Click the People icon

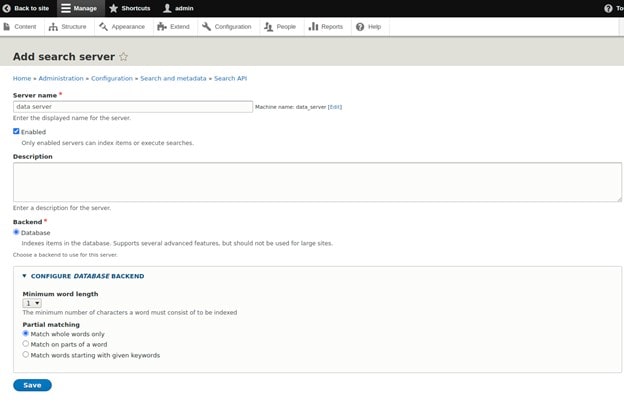pos(268,27)
